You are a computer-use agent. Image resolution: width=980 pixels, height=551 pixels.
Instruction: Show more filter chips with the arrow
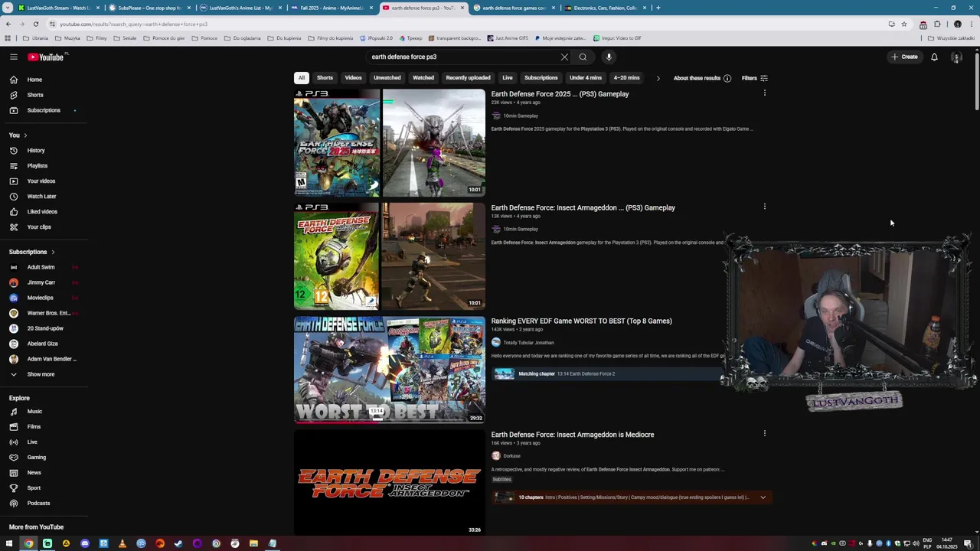coord(658,78)
